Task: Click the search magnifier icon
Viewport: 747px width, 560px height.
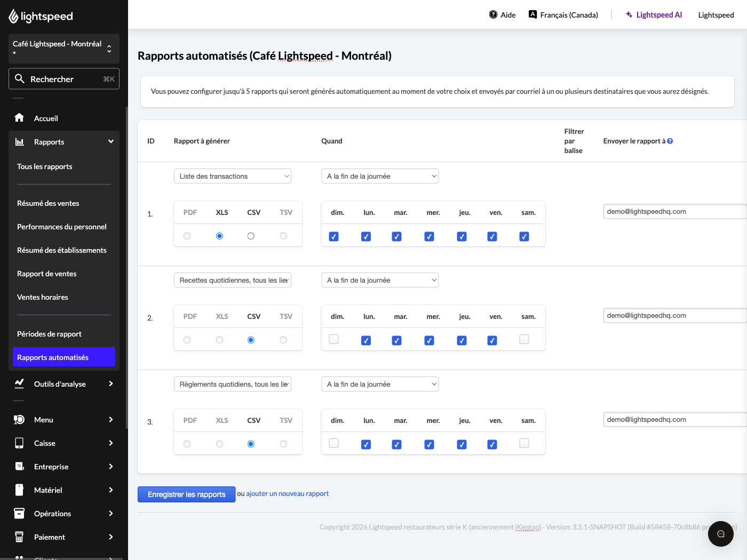Action: [x=20, y=79]
